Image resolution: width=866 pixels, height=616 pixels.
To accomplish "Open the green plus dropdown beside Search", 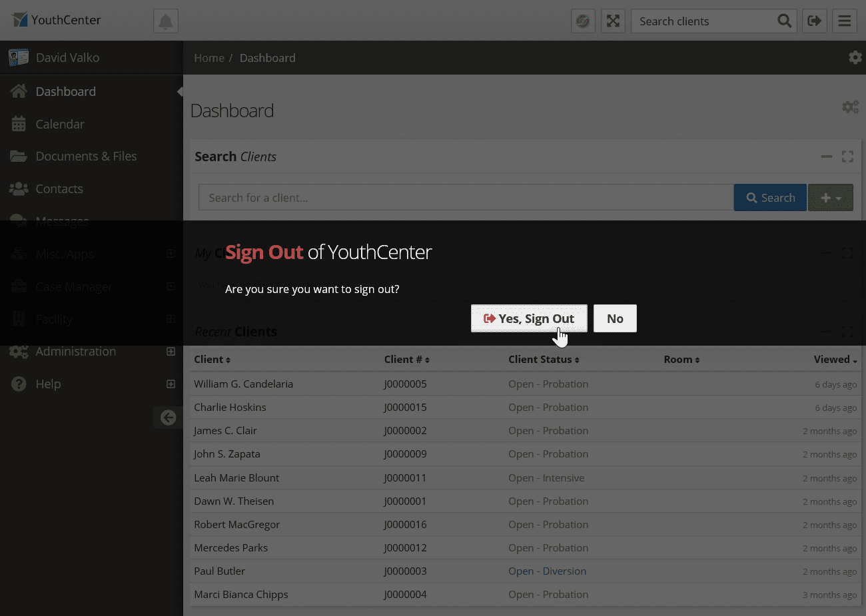I will click(x=830, y=197).
